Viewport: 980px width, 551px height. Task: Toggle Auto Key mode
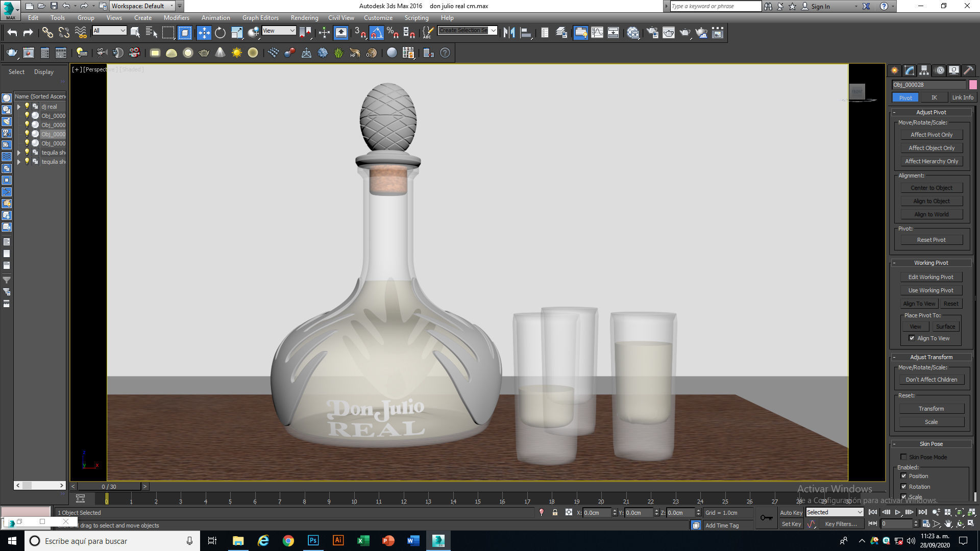[x=791, y=512]
